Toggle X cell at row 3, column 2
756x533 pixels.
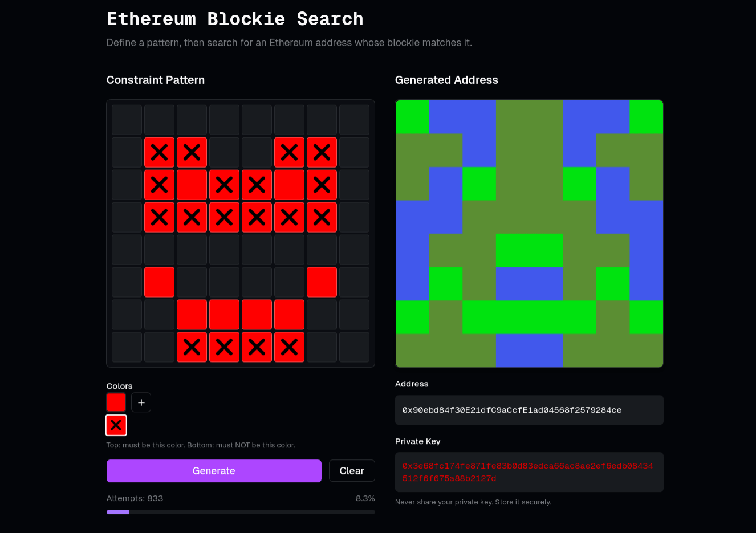point(159,185)
